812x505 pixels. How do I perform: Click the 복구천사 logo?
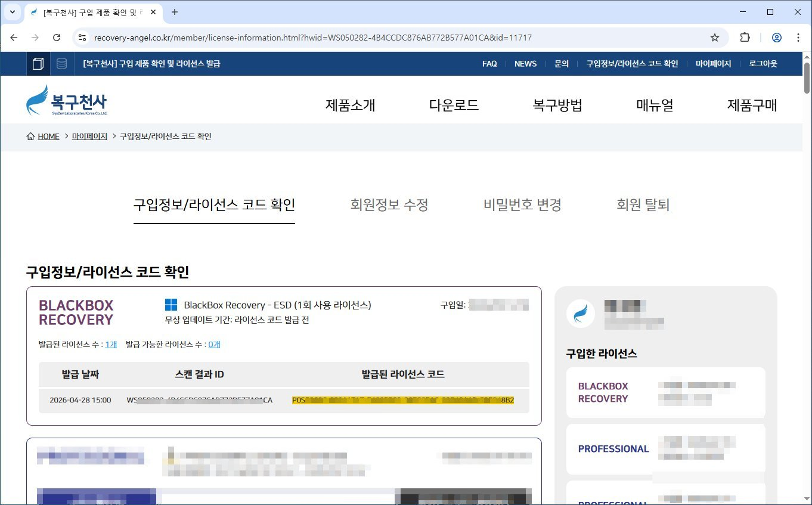click(67, 100)
